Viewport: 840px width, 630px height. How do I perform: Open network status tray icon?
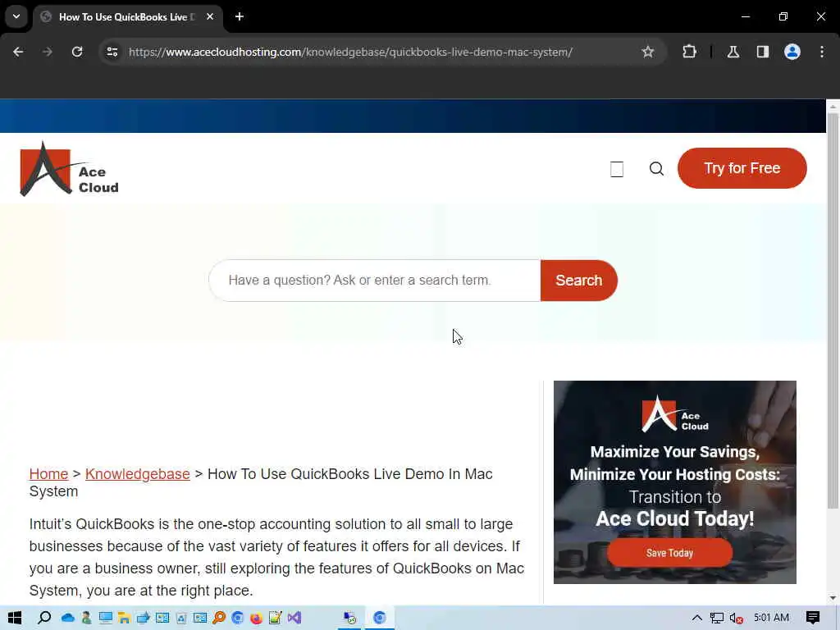717,618
